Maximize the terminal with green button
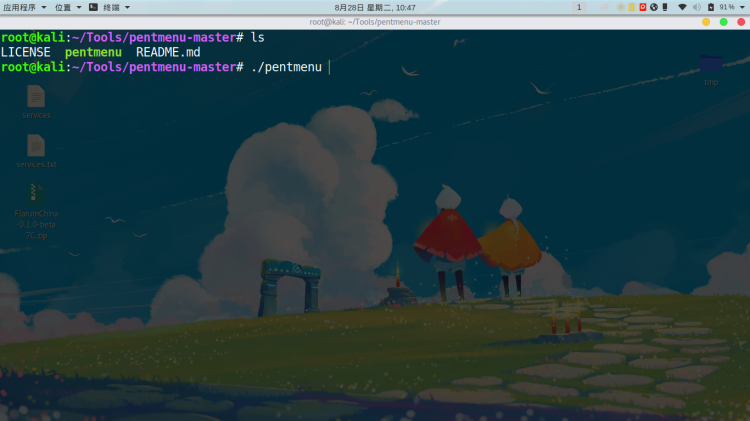The height and width of the screenshot is (421, 750). (x=724, y=22)
